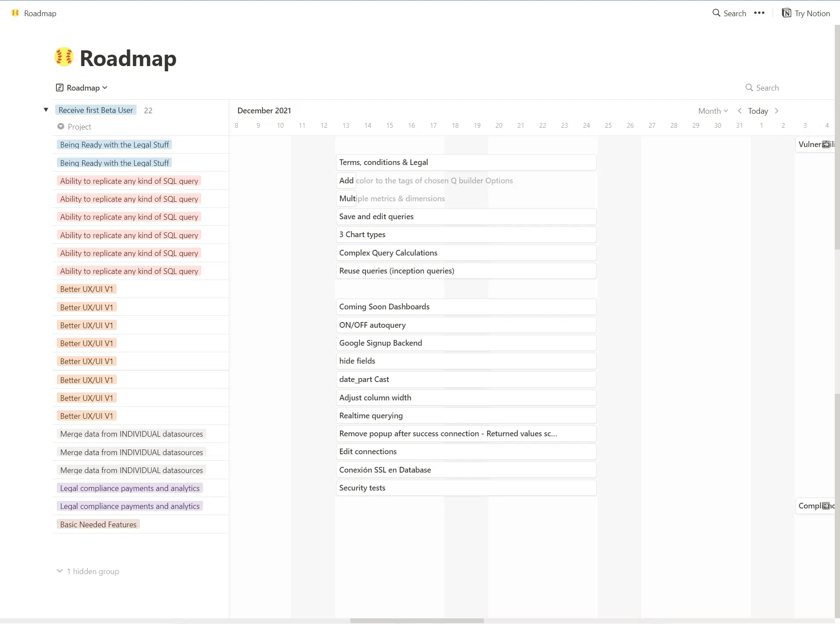Click Roadmap breadcrumb in top bar
The height and width of the screenshot is (624, 840).
(x=34, y=13)
